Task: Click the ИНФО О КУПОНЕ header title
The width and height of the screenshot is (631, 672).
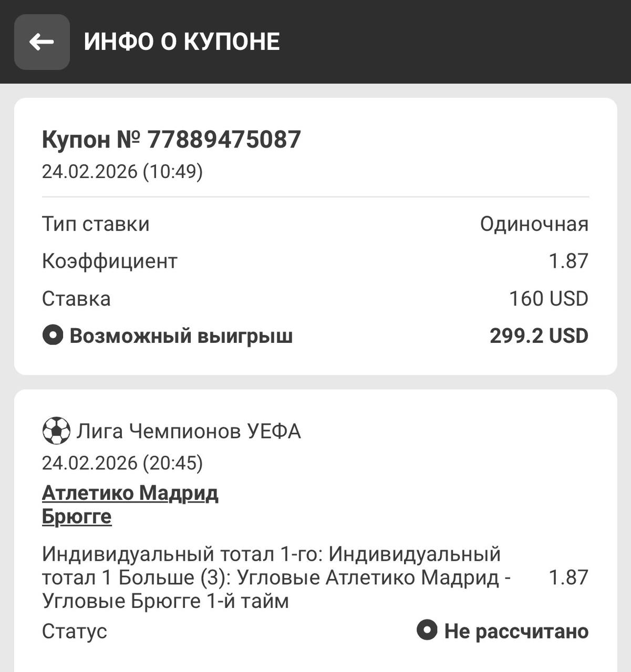Action: tap(182, 42)
